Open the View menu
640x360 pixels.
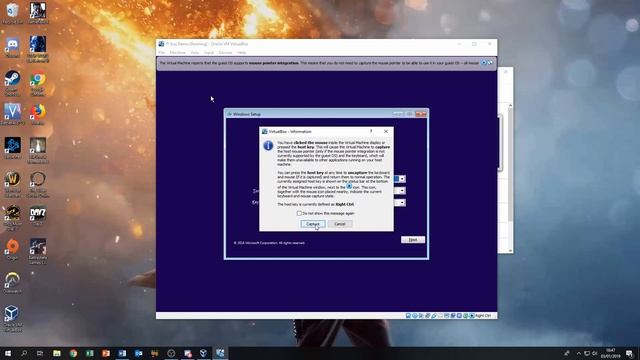point(195,53)
